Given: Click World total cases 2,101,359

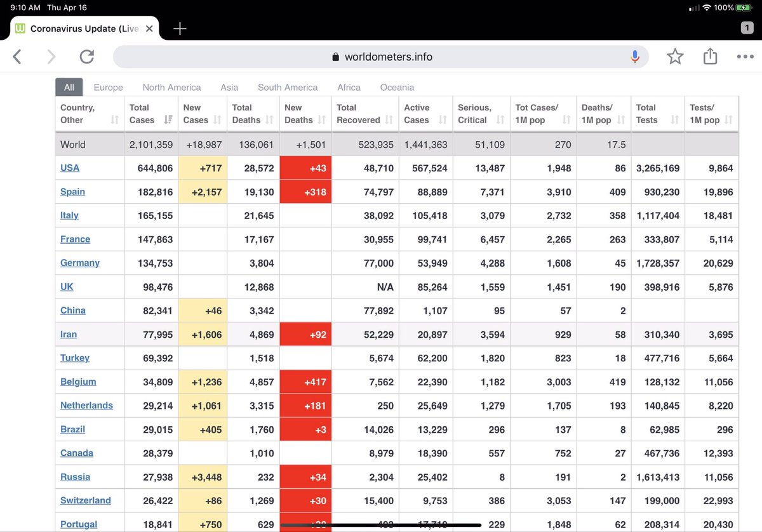Looking at the screenshot, I should pyautogui.click(x=151, y=145).
